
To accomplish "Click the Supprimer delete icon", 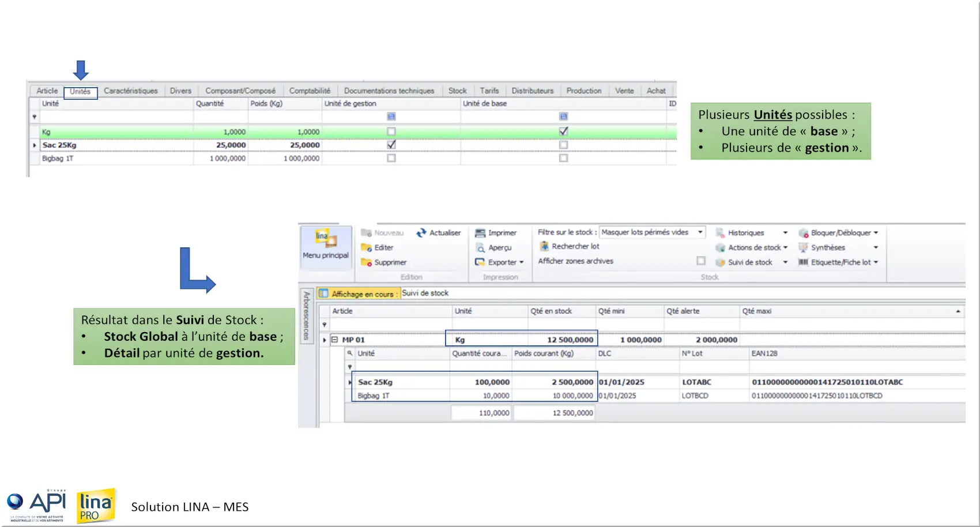I will 366,262.
